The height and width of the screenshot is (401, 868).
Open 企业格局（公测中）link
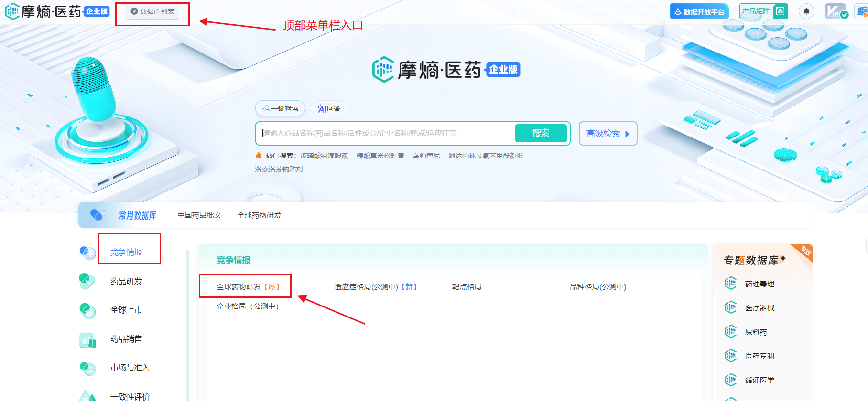248,306
